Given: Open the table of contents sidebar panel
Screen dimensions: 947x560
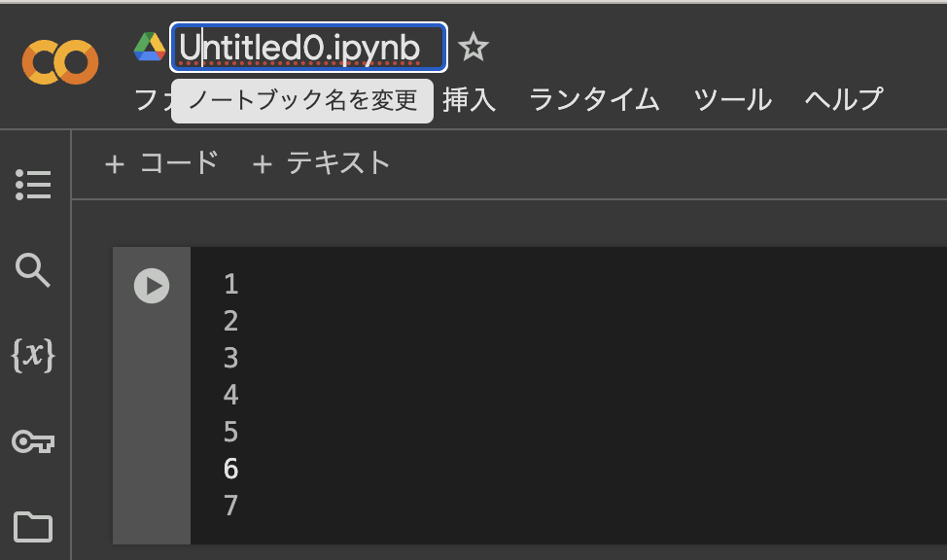Looking at the screenshot, I should (x=33, y=185).
